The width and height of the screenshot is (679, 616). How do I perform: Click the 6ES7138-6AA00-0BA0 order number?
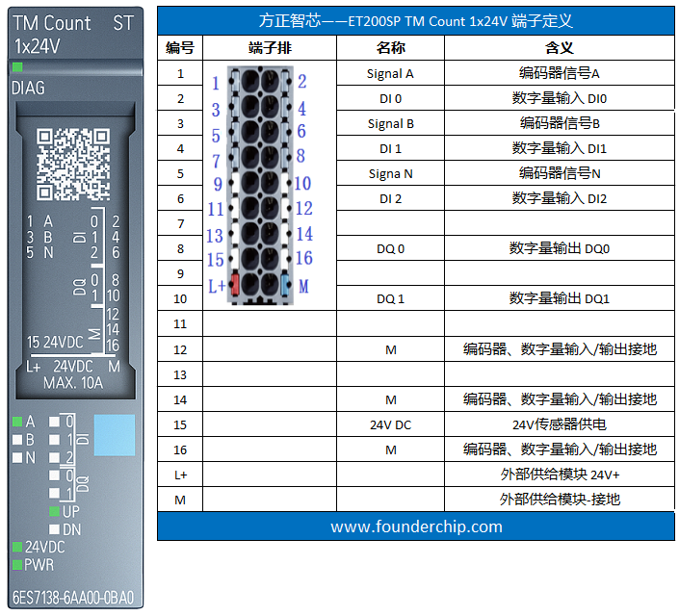73,596
